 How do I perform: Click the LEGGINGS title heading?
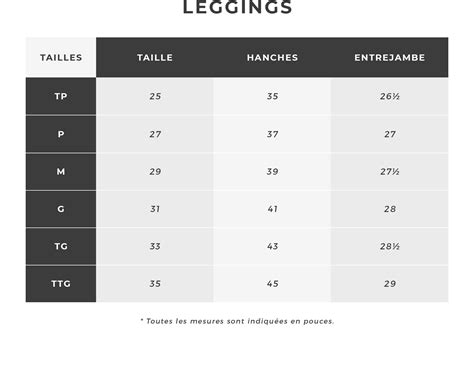coord(237,7)
